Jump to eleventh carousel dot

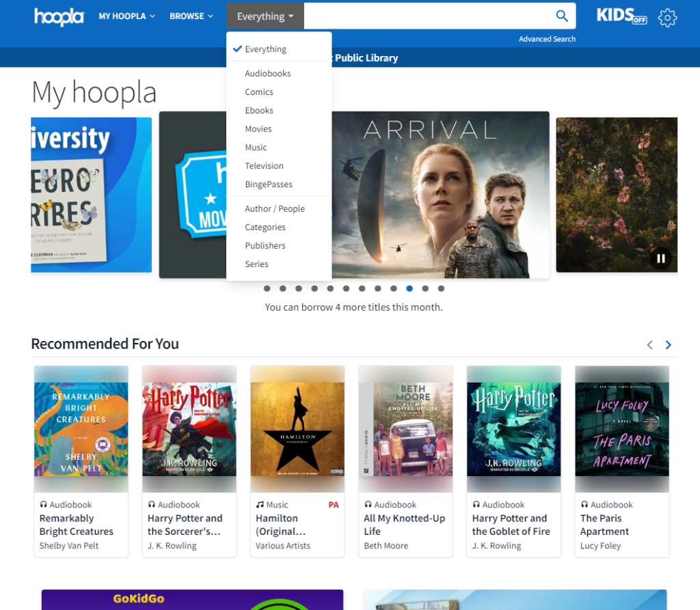click(425, 289)
